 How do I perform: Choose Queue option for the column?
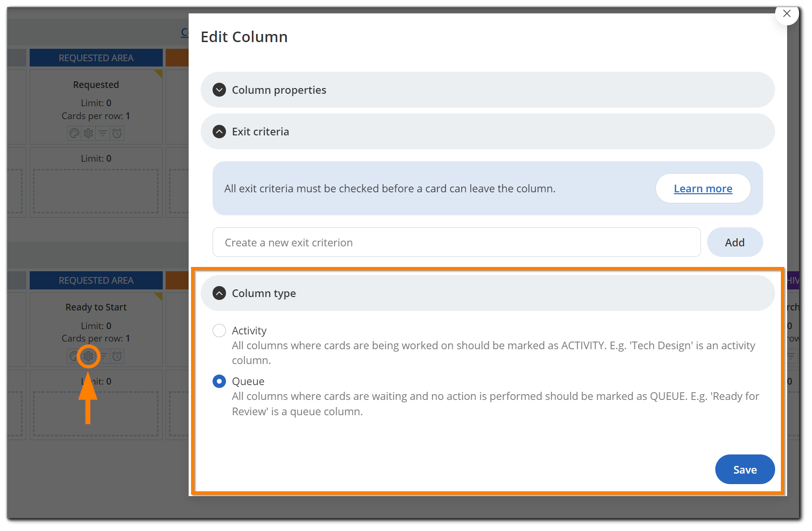click(219, 381)
